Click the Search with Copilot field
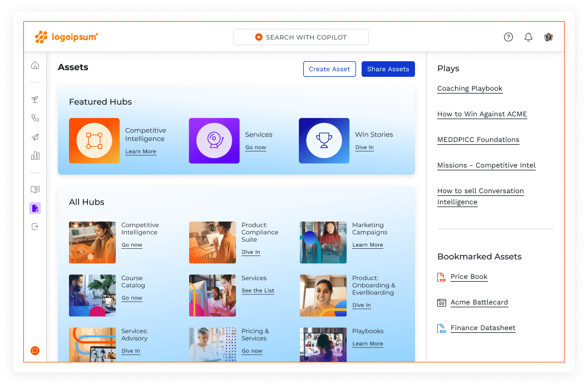Screen dimensions: 588x388 pos(300,37)
